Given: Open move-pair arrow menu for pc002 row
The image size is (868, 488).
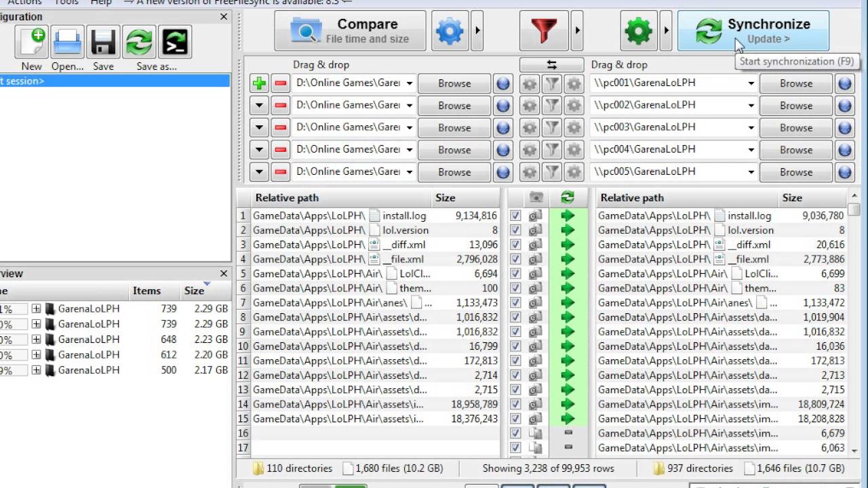Looking at the screenshot, I should (x=259, y=106).
